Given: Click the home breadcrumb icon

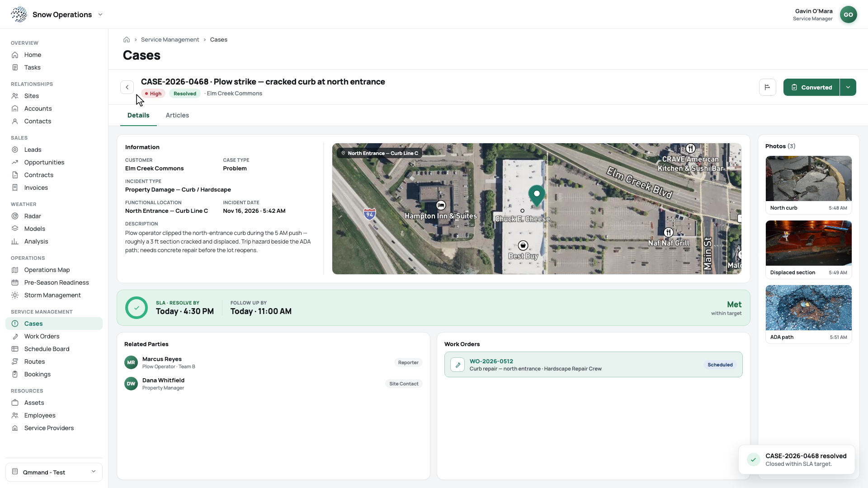Looking at the screenshot, I should 127,40.
